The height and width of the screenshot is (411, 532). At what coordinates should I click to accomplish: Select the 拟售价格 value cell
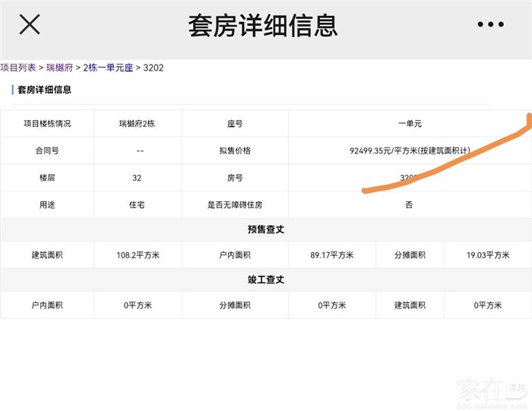click(409, 150)
